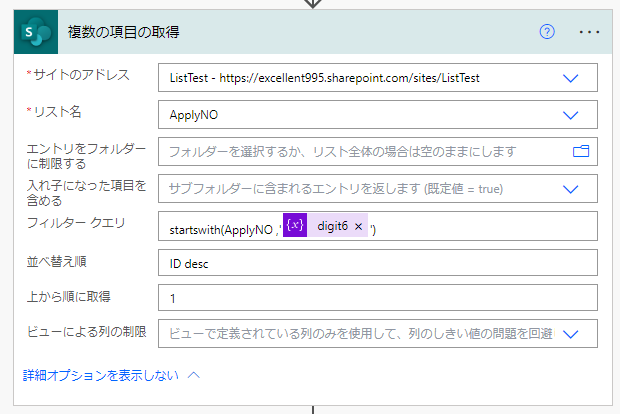Expand the サイトのアドレス dropdown arrow
This screenshot has height=414, width=620.
(572, 78)
